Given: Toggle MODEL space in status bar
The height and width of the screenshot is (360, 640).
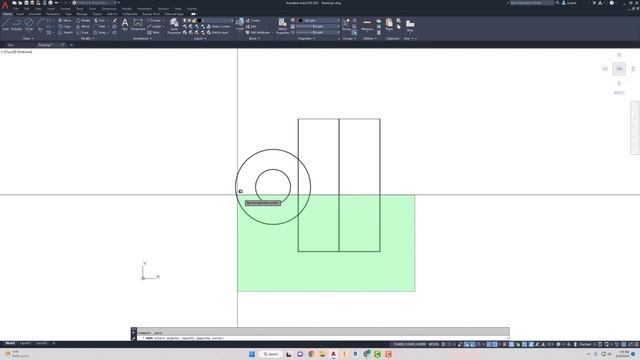Looking at the screenshot, I should pyautogui.click(x=433, y=344).
